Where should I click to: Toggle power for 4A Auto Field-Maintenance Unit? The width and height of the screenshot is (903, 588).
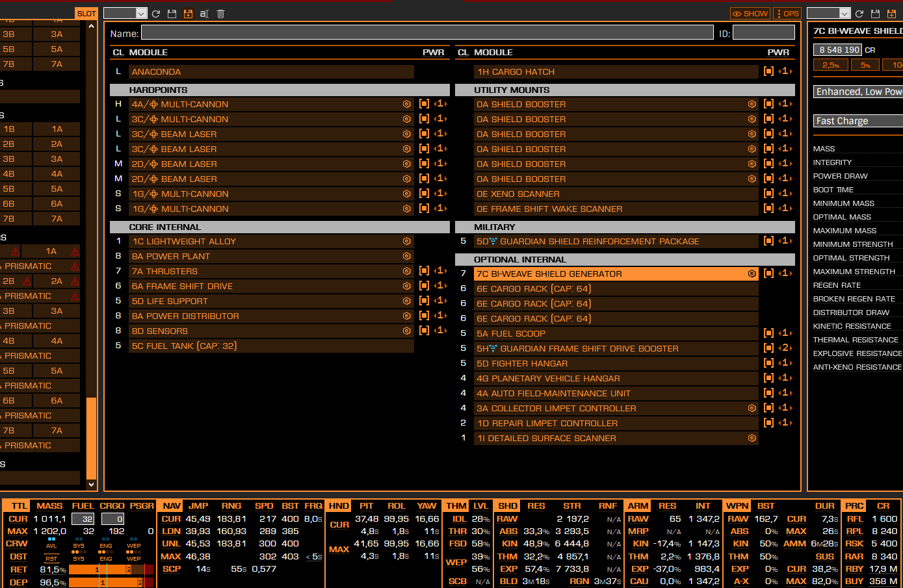[768, 393]
